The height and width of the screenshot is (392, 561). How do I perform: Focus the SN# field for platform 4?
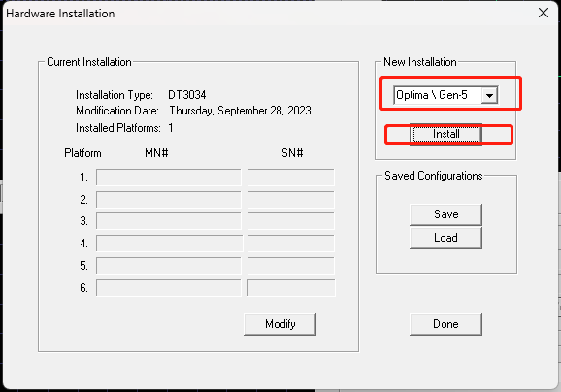point(291,244)
